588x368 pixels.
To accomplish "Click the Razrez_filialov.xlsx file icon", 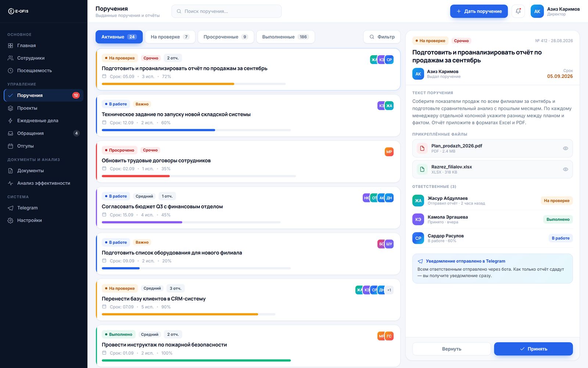I will pos(422,169).
